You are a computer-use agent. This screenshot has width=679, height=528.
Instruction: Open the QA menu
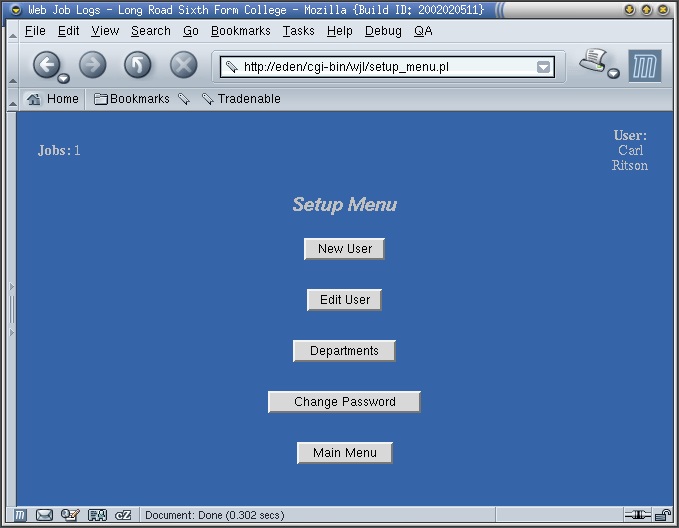pos(423,31)
